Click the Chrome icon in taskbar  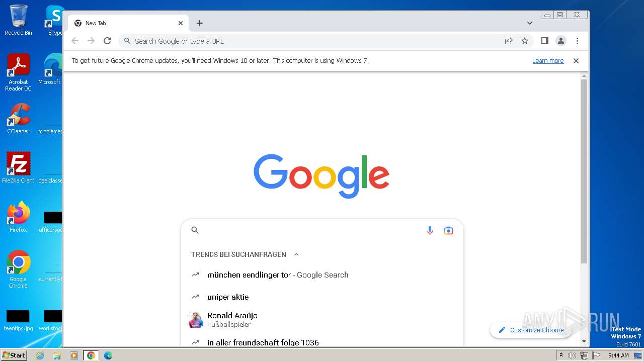[91, 355]
